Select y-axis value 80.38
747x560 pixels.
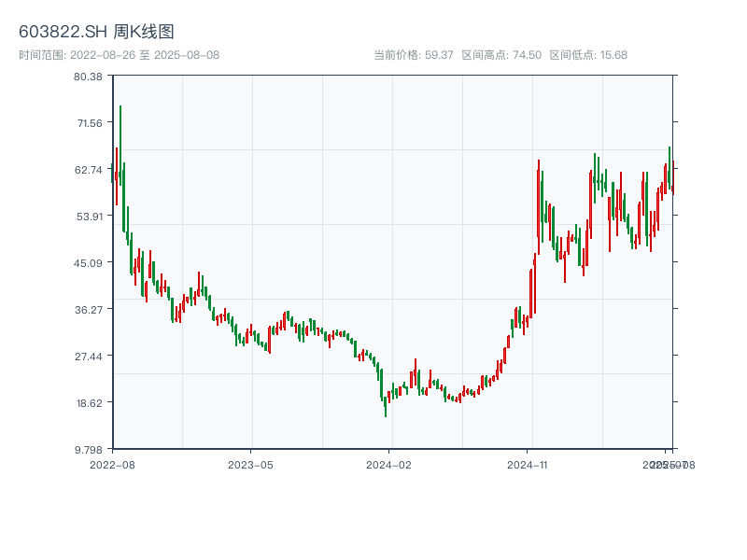pos(88,77)
